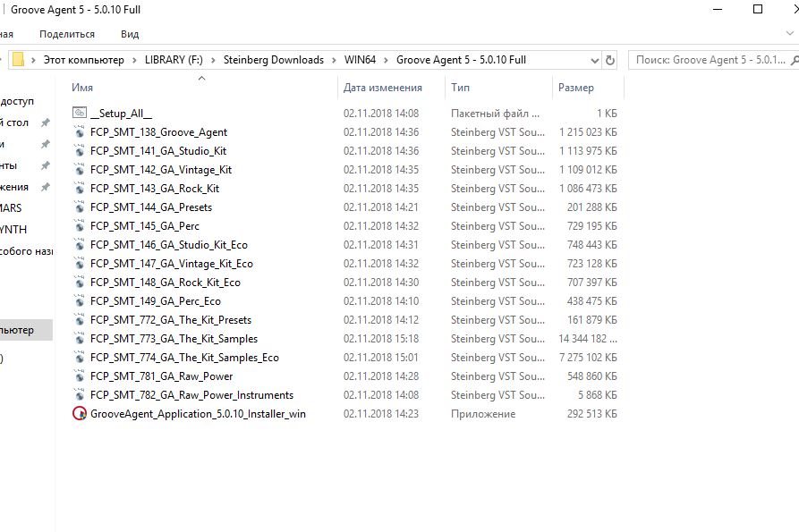Select file name 'FCP_SMT_782_GA_Raw_Power_Instruments'
The width and height of the screenshot is (799, 532).
(191, 395)
